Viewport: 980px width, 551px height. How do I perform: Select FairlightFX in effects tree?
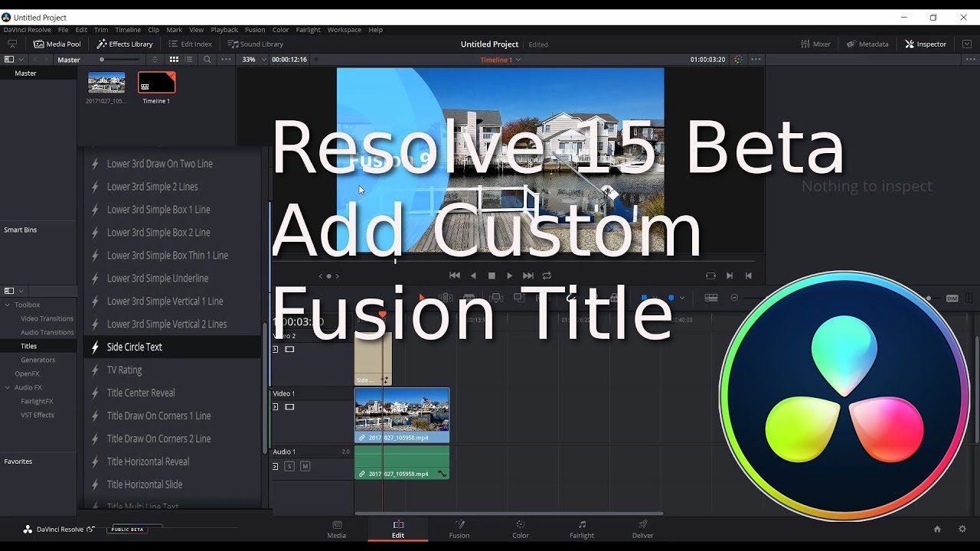click(37, 401)
